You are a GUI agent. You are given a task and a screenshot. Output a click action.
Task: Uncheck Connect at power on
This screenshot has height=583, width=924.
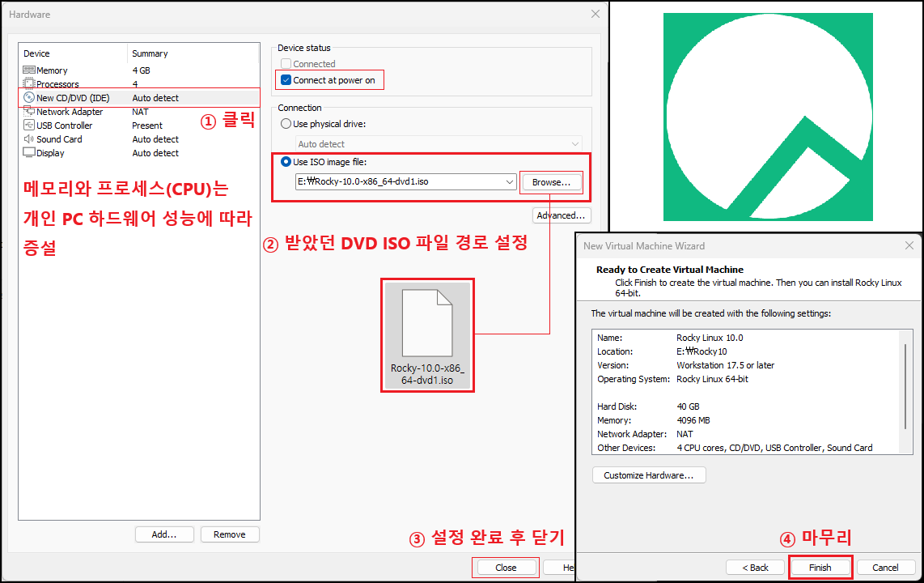(x=286, y=80)
